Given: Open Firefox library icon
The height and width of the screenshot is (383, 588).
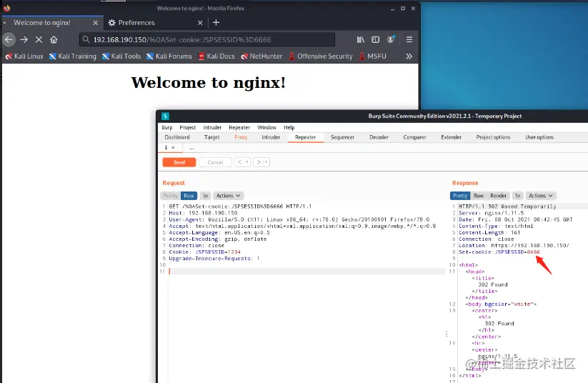Looking at the screenshot, I should [x=360, y=39].
